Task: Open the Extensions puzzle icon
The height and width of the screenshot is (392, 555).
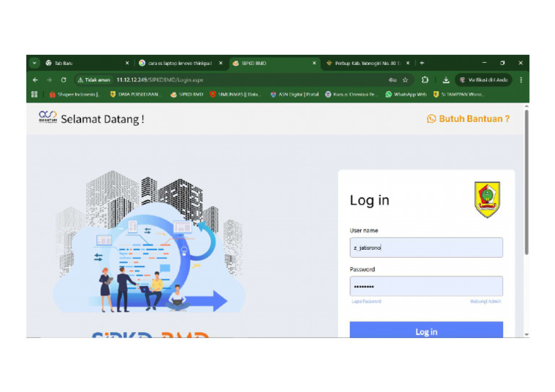Action: [425, 80]
